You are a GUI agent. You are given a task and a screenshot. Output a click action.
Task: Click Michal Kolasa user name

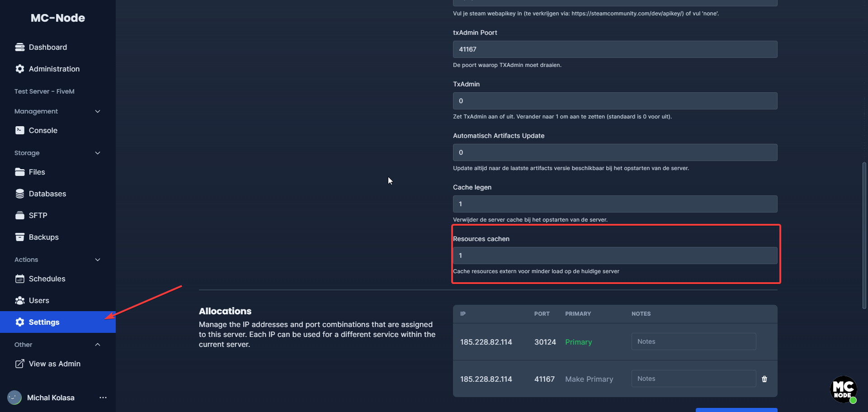(x=51, y=398)
